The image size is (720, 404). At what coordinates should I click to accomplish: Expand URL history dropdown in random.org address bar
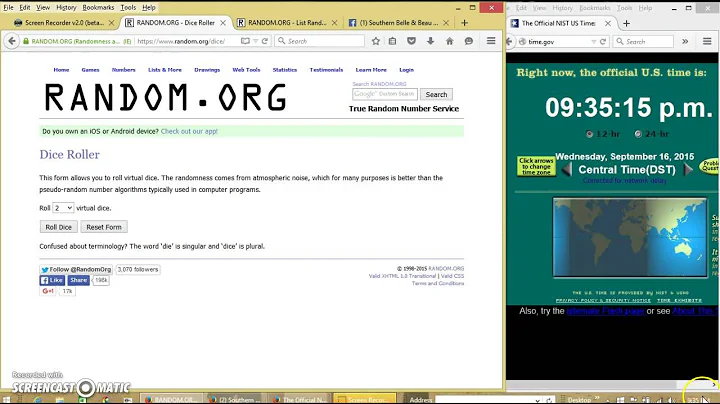255,41
